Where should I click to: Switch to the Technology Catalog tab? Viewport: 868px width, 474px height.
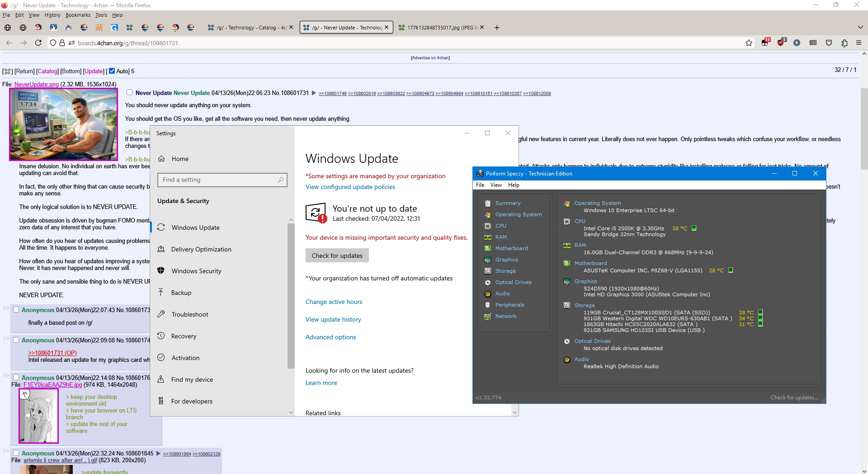coord(250,28)
